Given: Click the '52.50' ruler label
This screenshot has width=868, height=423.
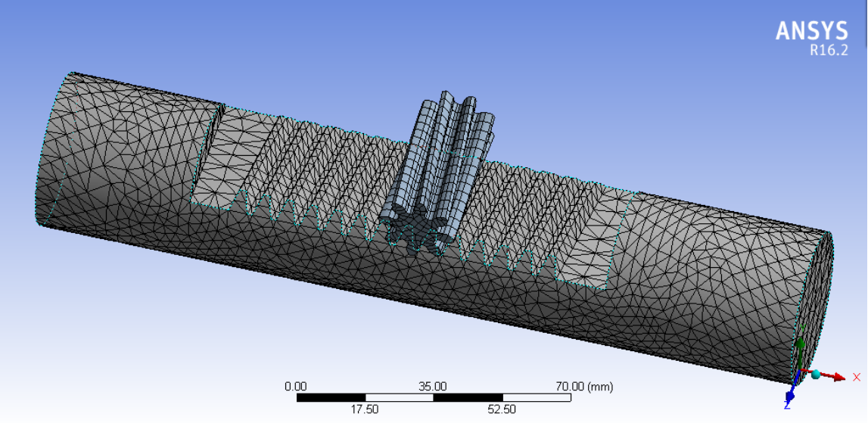Looking at the screenshot, I should (502, 409).
